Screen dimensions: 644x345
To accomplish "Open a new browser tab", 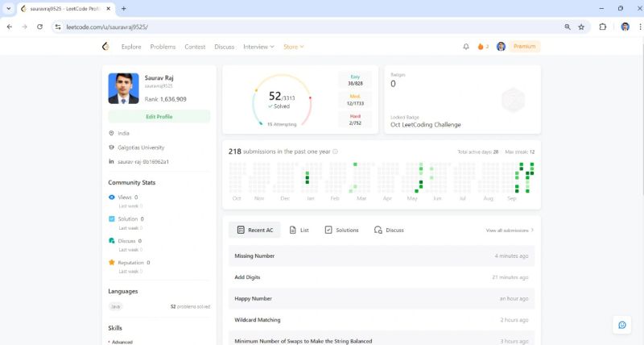I will coord(124,8).
